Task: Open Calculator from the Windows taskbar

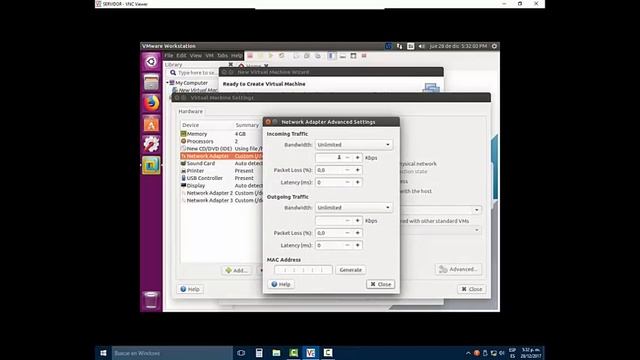Action: [x=259, y=353]
